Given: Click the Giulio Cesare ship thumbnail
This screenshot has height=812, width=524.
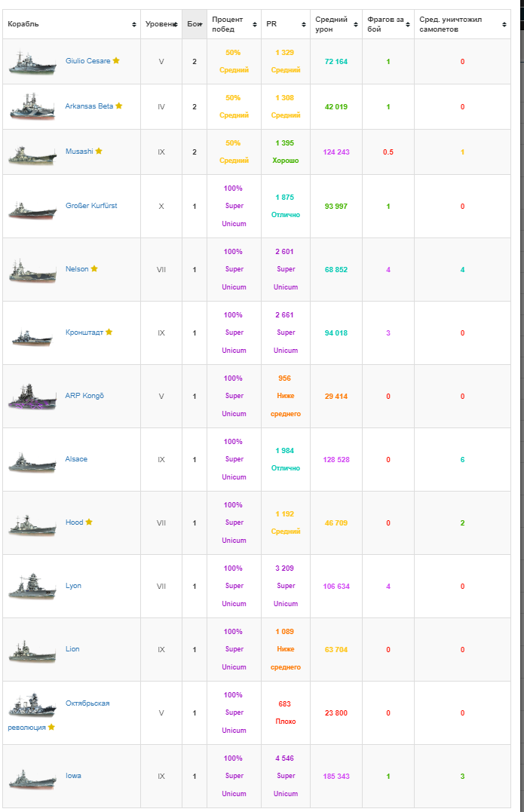Looking at the screenshot, I should tap(32, 63).
